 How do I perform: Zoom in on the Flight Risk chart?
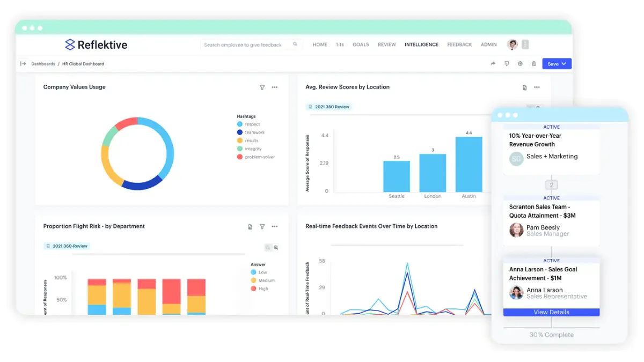(x=276, y=248)
